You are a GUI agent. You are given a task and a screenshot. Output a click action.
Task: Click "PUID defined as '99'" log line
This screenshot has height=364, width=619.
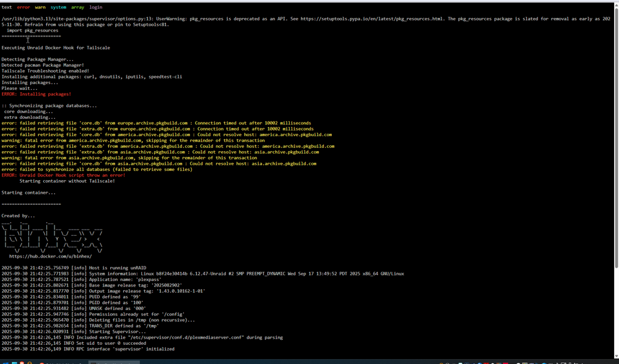tap(71, 297)
